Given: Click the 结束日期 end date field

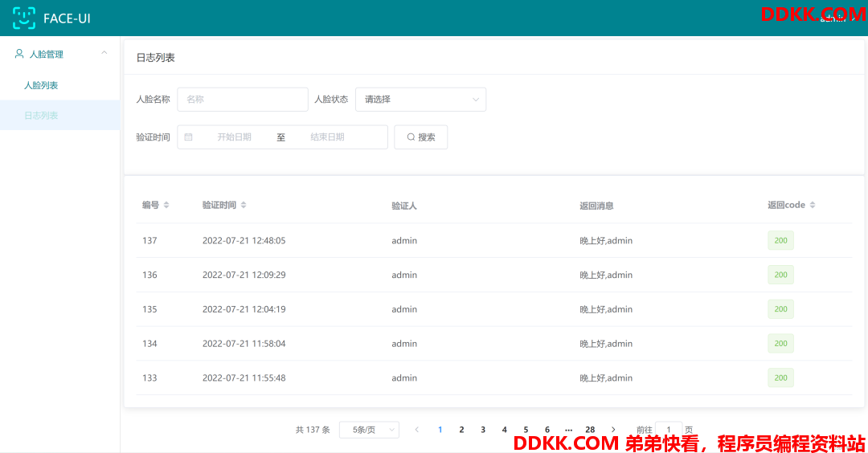Looking at the screenshot, I should 327,137.
